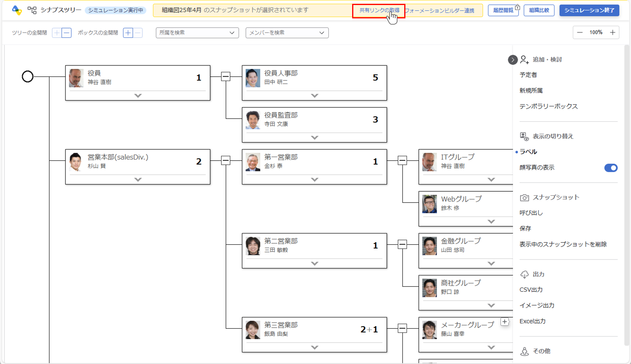
Task: Click the シミュレーション終了 button
Action: click(x=589, y=10)
